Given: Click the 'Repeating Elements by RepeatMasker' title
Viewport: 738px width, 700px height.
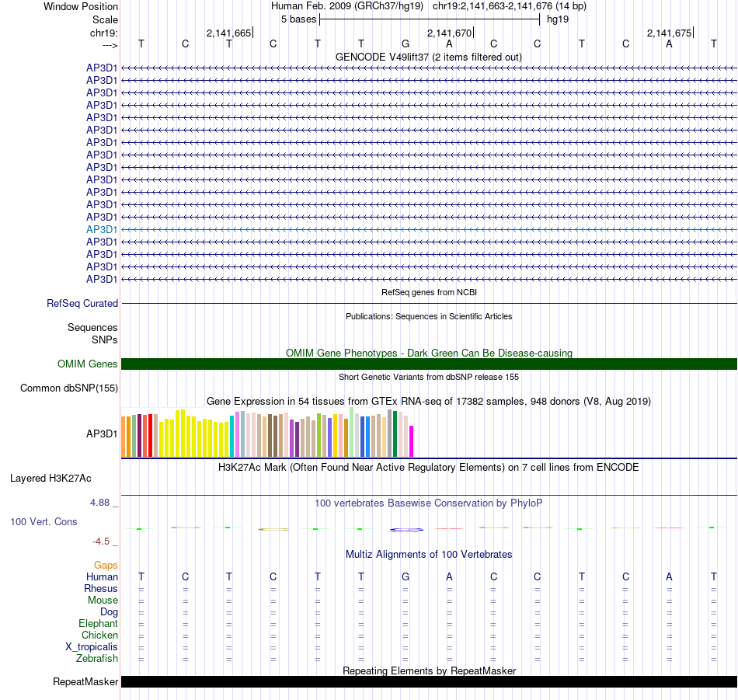Looking at the screenshot, I should coord(429,670).
